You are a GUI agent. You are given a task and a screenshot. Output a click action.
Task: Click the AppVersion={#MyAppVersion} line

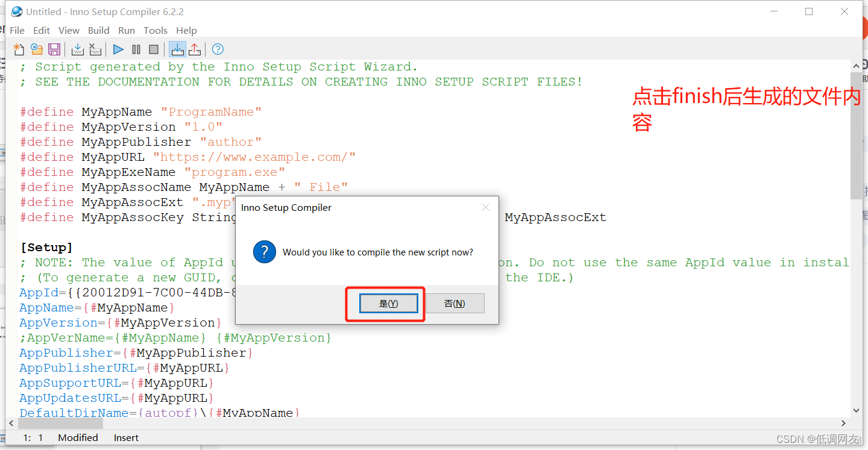coord(121,323)
